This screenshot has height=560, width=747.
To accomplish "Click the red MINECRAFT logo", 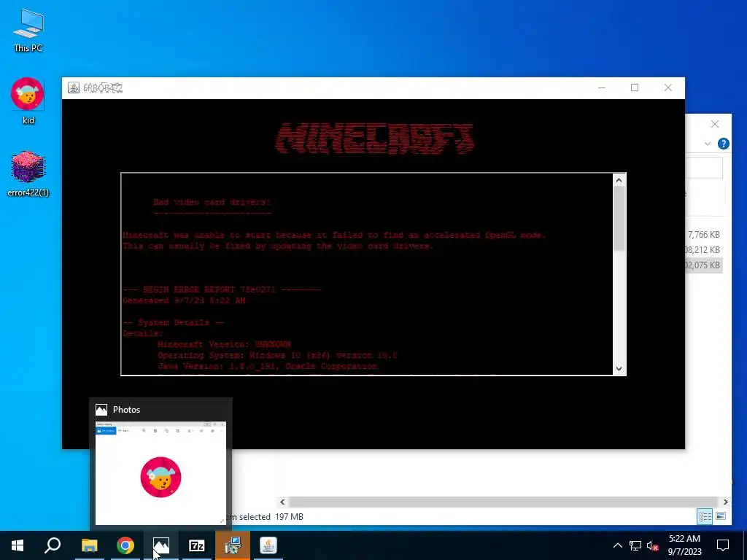I will tap(374, 138).
